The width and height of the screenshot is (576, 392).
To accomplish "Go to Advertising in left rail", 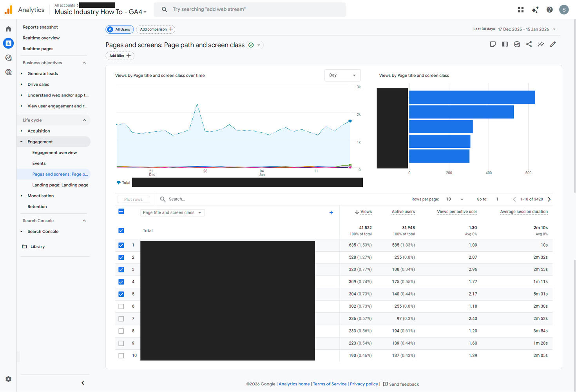I will tap(8, 72).
